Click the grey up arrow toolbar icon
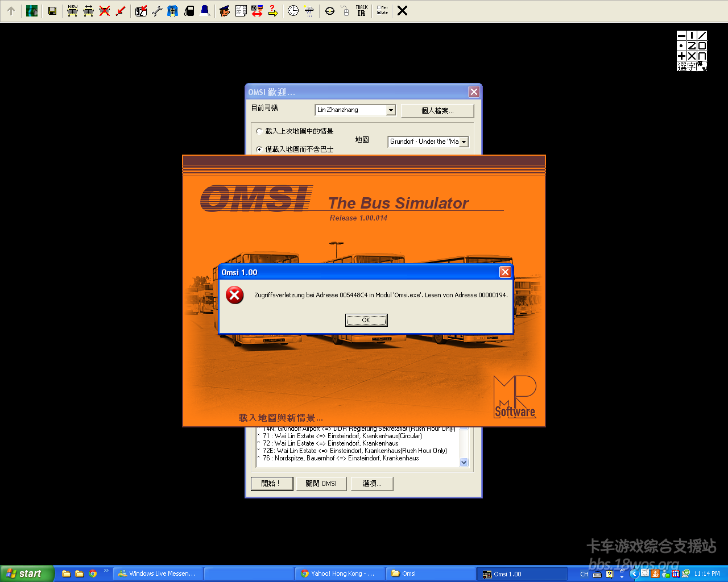Image resolution: width=728 pixels, height=582 pixels. tap(11, 11)
